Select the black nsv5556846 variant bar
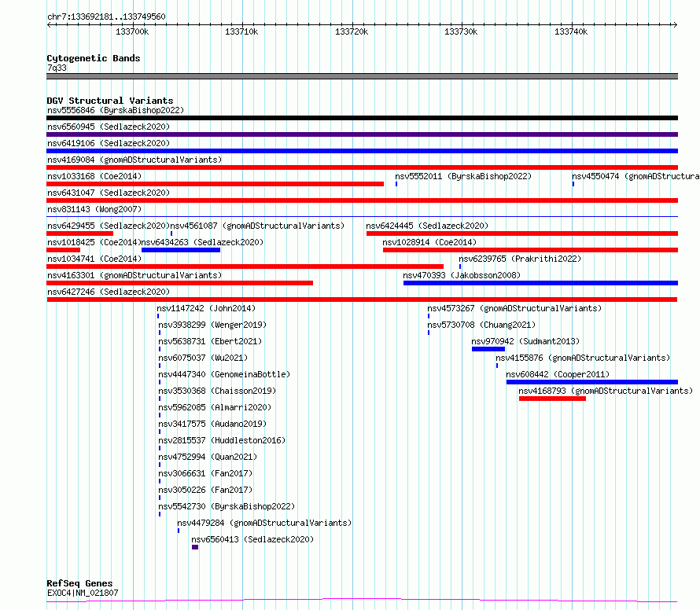The width and height of the screenshot is (700, 610). 362,118
